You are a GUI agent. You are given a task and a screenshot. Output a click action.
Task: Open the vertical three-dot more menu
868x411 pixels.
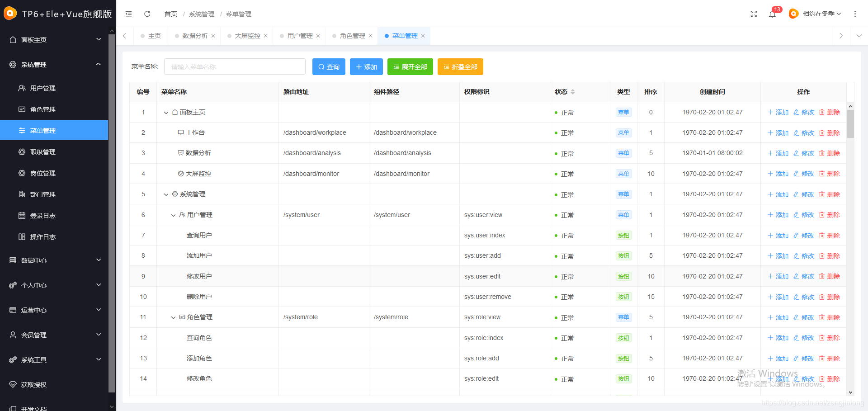(855, 14)
